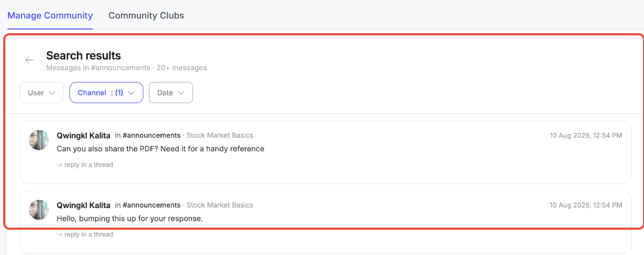Viewport: 644px width, 255px height.
Task: Expand the Date filter dropdown
Action: point(171,93)
